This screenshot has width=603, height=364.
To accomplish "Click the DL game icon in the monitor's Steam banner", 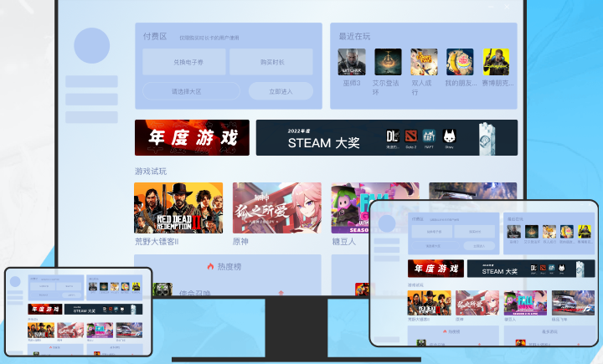I will [x=392, y=136].
